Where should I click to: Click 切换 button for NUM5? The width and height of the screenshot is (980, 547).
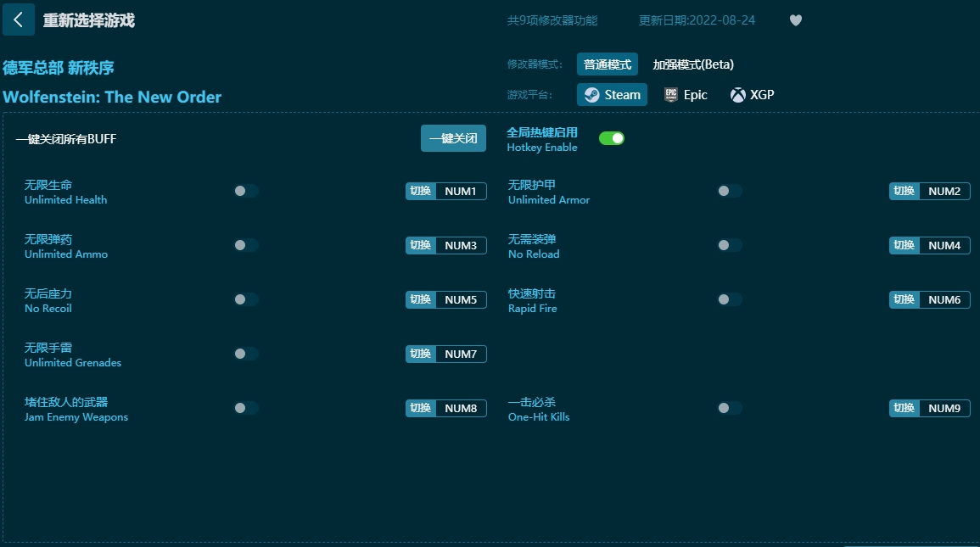coord(421,299)
